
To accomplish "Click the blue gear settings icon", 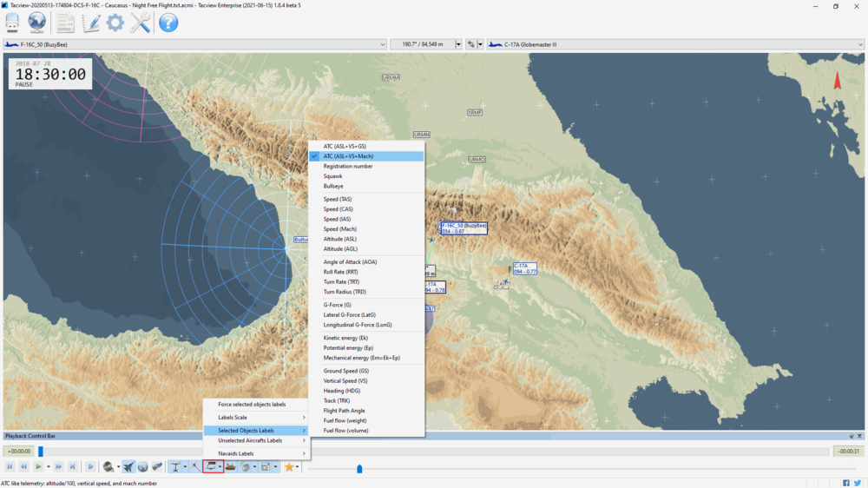I will click(x=115, y=23).
